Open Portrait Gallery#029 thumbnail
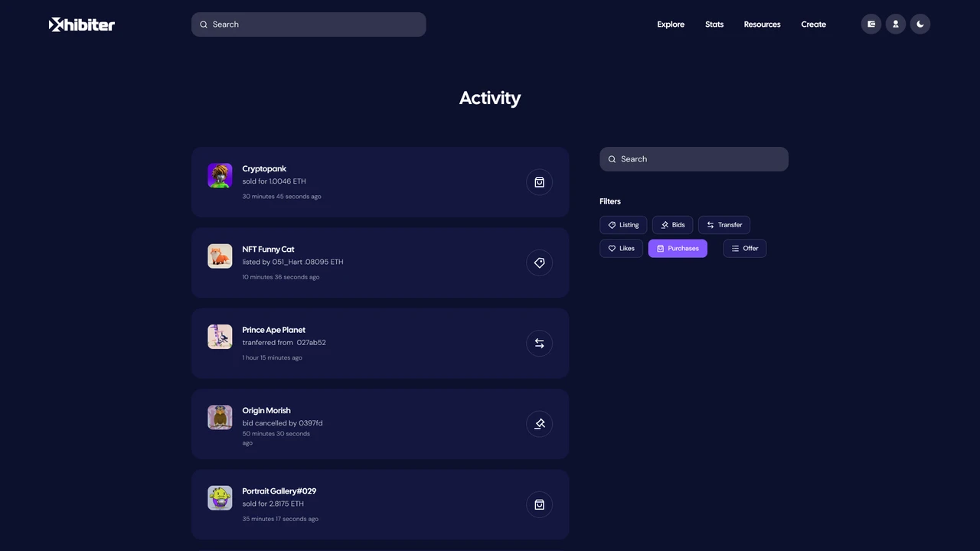The width and height of the screenshot is (980, 551). pyautogui.click(x=220, y=497)
